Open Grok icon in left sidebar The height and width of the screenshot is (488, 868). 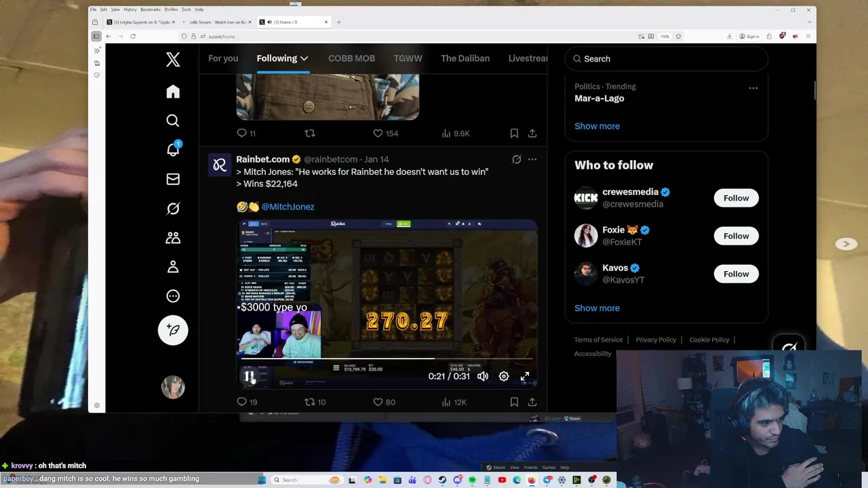(173, 209)
